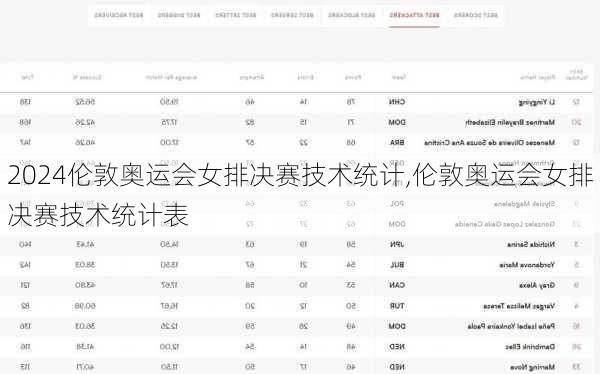This screenshot has width=600, height=374.
Task: Click Nishida Sarina's total of 140
Action: (x=25, y=245)
